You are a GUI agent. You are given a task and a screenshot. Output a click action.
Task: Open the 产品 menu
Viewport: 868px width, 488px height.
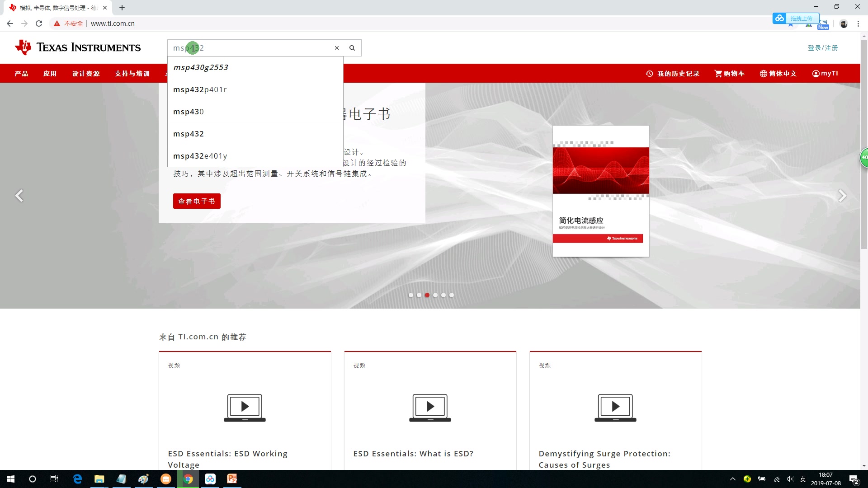point(21,73)
